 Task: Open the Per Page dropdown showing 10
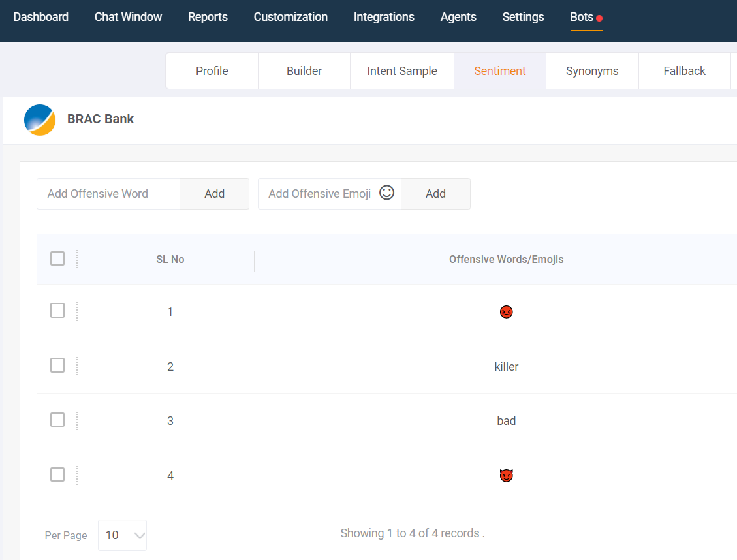tap(122, 535)
